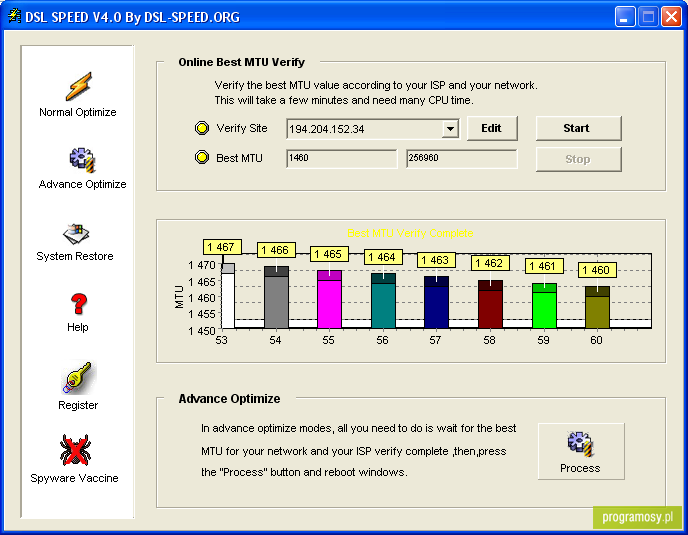
Task: Select the Register sidebar label
Action: click(x=78, y=405)
